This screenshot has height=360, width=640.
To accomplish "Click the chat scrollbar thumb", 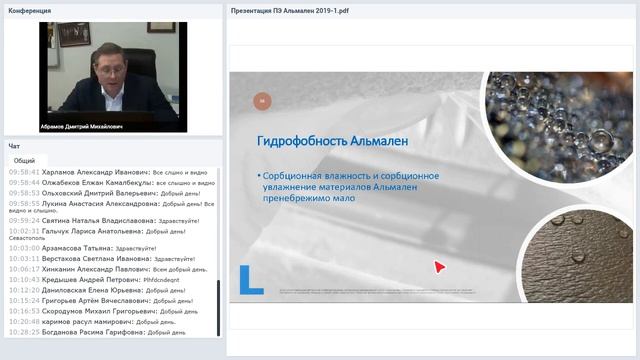I will click(218, 308).
